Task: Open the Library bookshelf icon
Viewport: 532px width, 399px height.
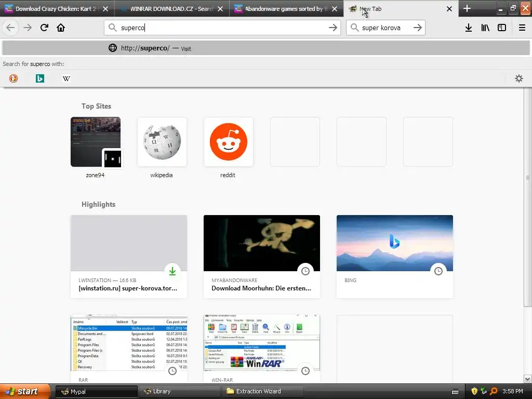Action: click(x=485, y=28)
